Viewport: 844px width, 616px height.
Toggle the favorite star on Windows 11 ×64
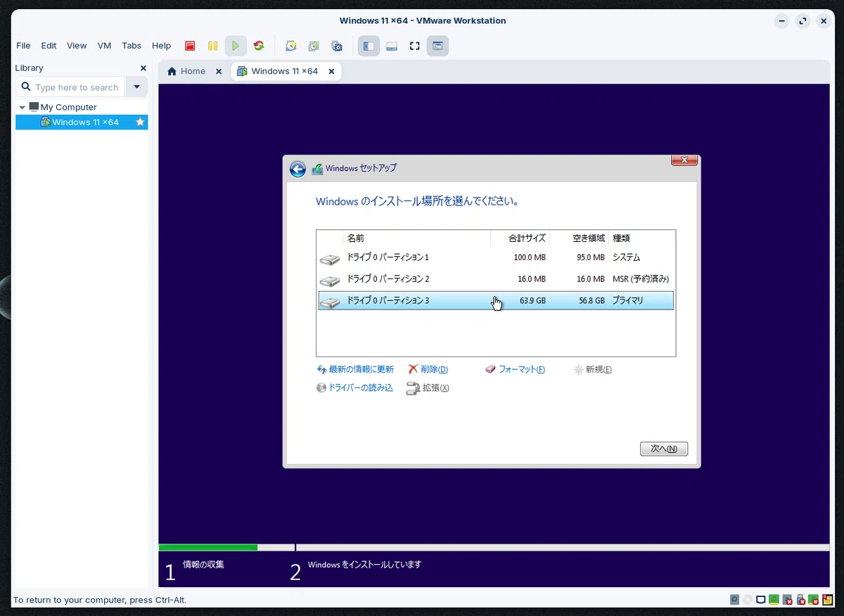coord(140,122)
